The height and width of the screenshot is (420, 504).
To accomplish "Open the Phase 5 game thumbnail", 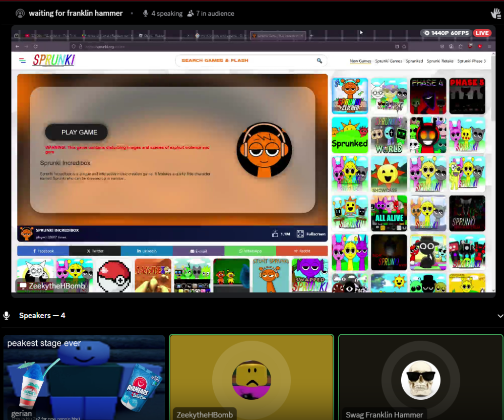I will [x=467, y=96].
